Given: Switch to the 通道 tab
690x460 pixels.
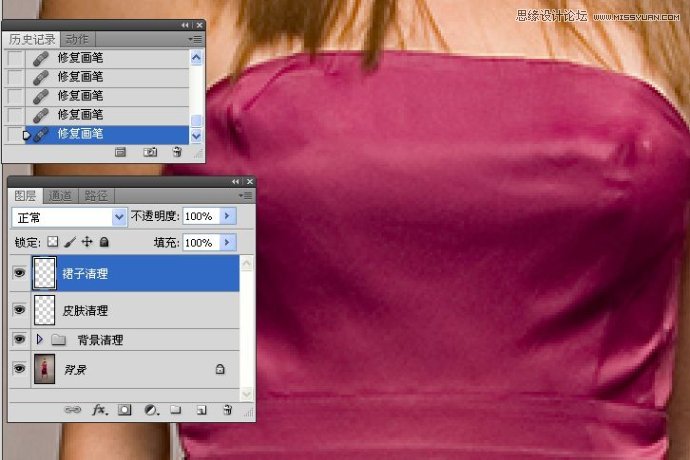Looking at the screenshot, I should [60, 196].
